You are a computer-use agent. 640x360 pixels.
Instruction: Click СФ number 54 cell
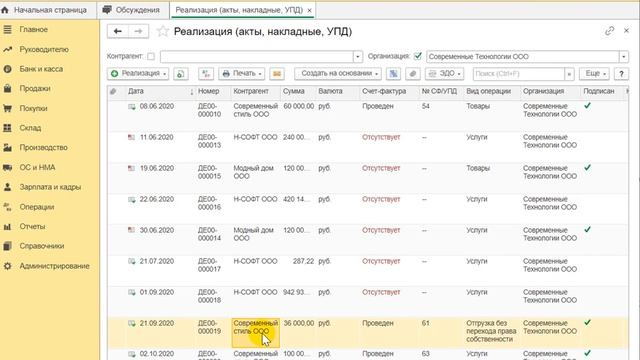point(426,106)
